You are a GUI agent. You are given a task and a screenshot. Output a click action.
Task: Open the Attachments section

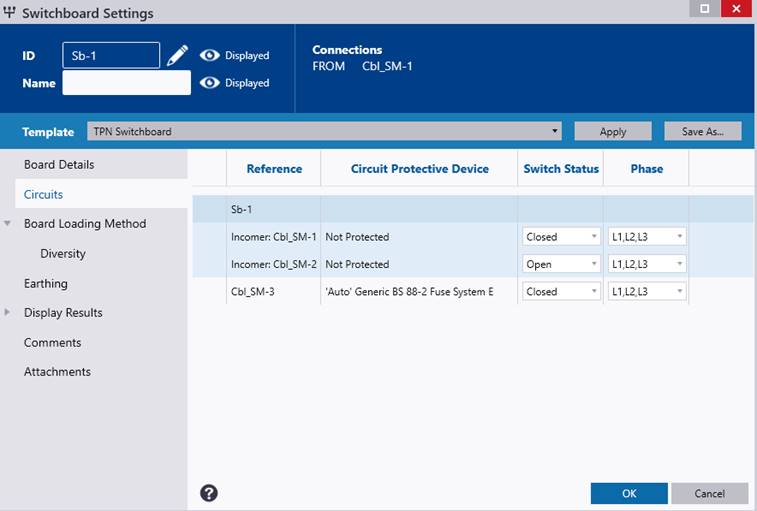point(57,371)
